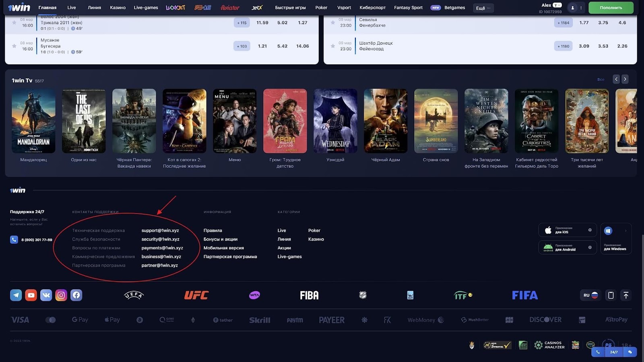
Task: Open the Telegram social link
Action: (16, 295)
